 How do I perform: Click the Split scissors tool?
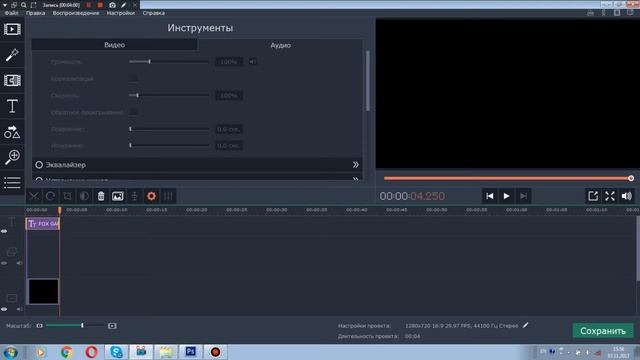pyautogui.click(x=34, y=196)
